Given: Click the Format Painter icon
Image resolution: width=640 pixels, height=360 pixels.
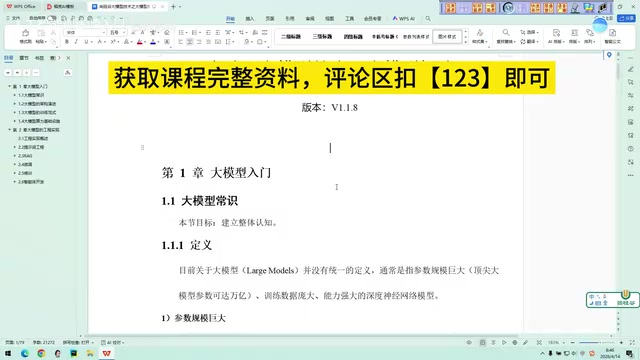Looking at the screenshot, I should (25, 33).
